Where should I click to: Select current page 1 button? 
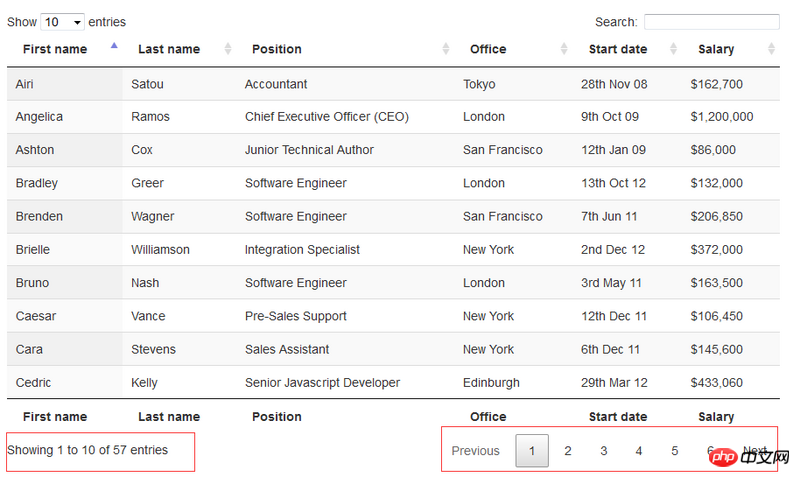532,451
